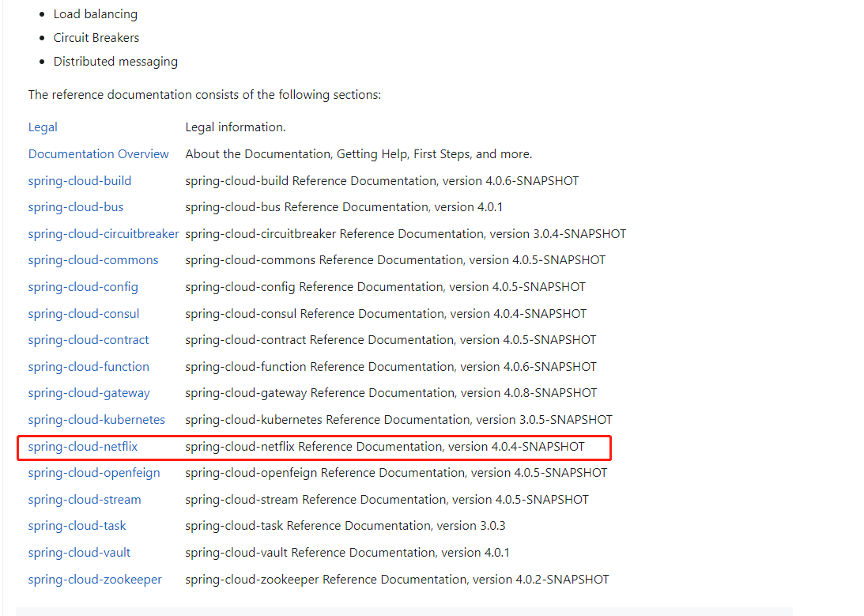
Task: Open the spring-cloud-kubernetes link
Action: click(x=97, y=420)
